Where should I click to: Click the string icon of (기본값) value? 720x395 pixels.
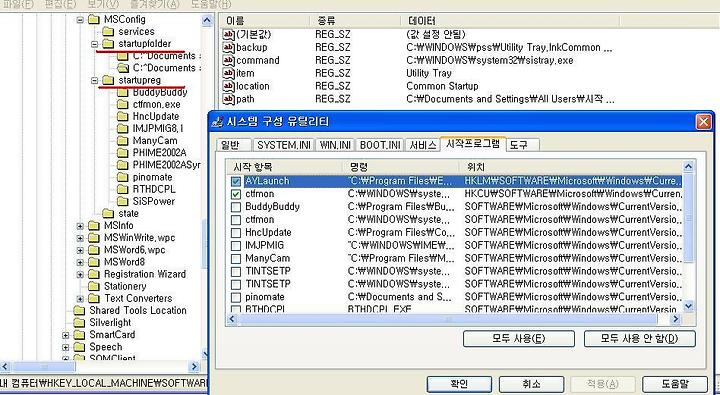pyautogui.click(x=228, y=34)
